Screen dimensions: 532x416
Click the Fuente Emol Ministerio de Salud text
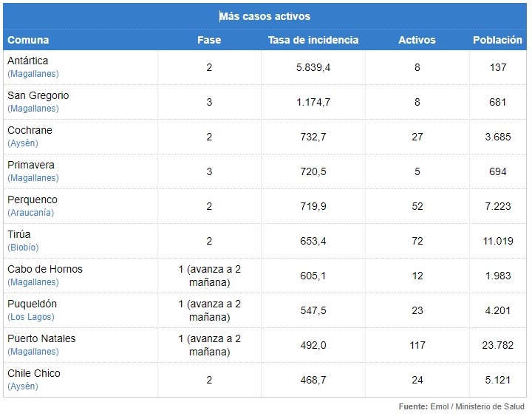[461, 406]
